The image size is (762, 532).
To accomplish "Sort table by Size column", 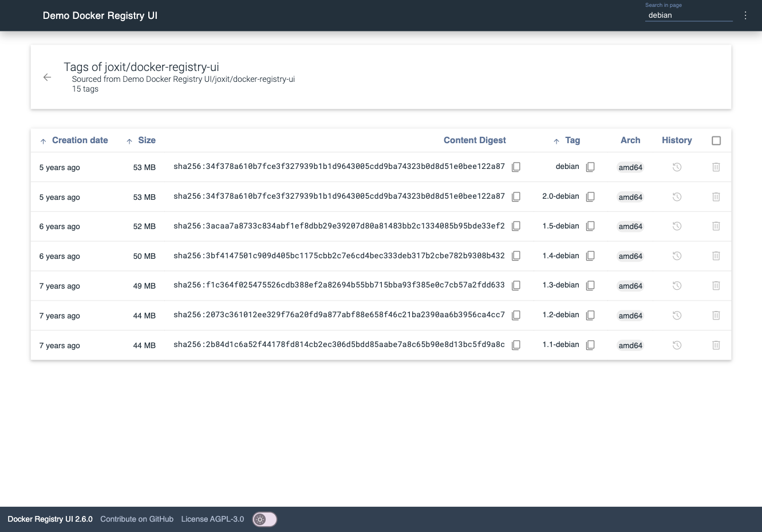I will (141, 140).
